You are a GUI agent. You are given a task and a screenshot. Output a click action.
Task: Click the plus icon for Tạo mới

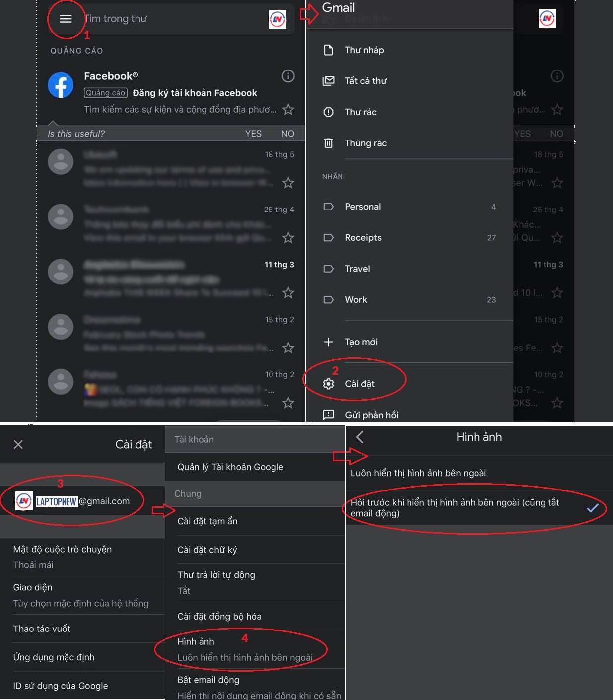tap(328, 342)
